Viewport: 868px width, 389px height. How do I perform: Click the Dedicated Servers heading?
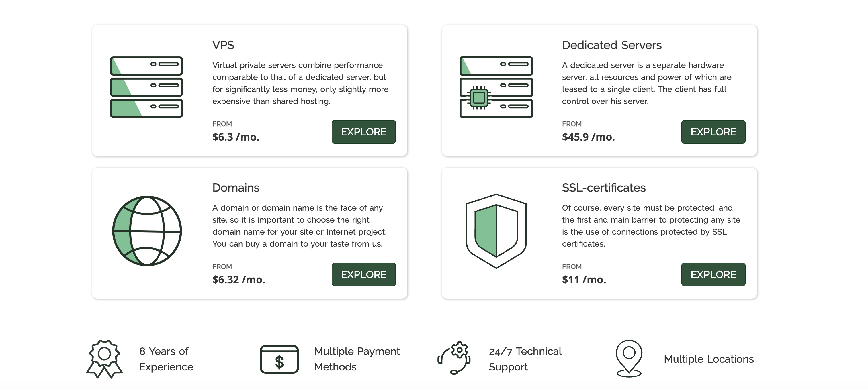[611, 45]
